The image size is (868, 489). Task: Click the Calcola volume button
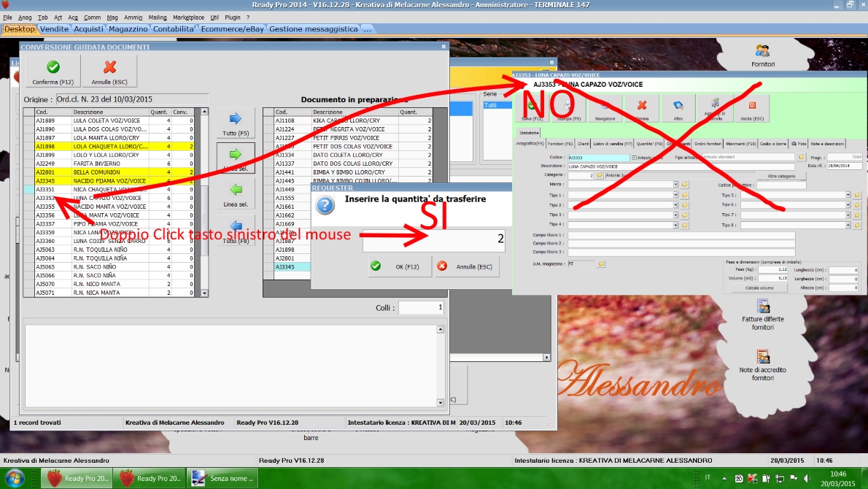[x=759, y=288]
